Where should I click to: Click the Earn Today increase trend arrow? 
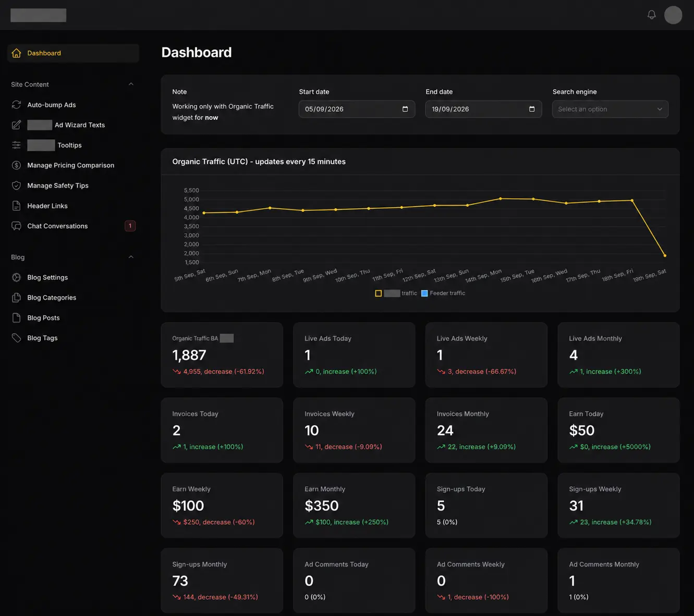[573, 447]
